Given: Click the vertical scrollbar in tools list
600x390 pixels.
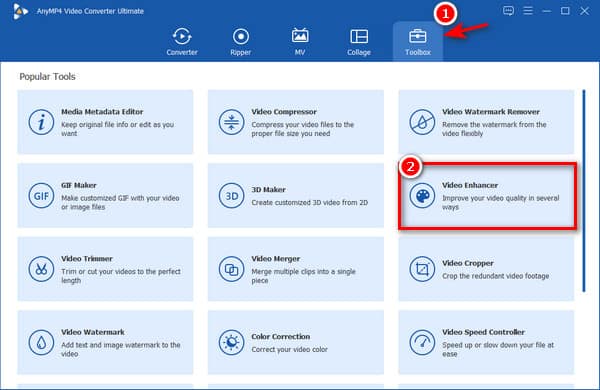Looking at the screenshot, I should coord(584,191).
